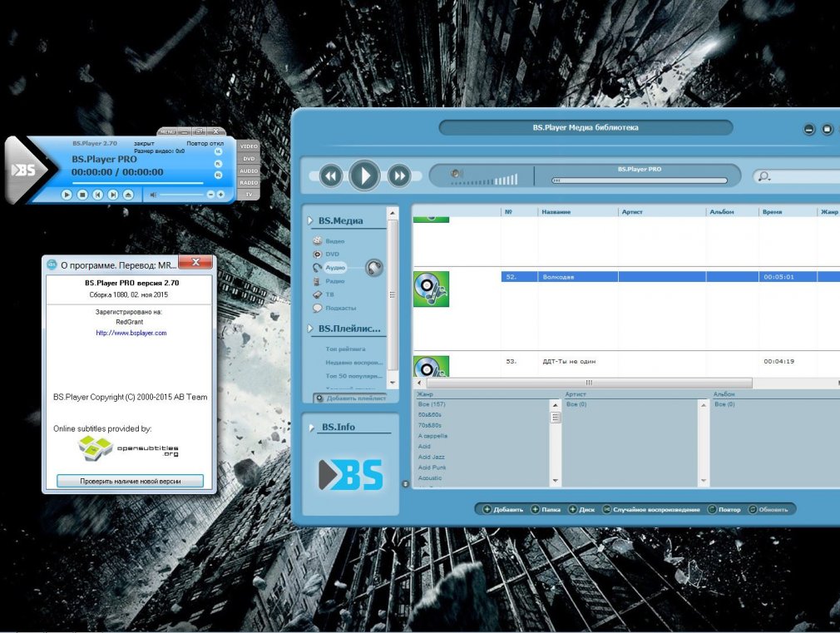Click the album art thumbnail for track 52
This screenshot has width=840, height=633.
click(432, 289)
